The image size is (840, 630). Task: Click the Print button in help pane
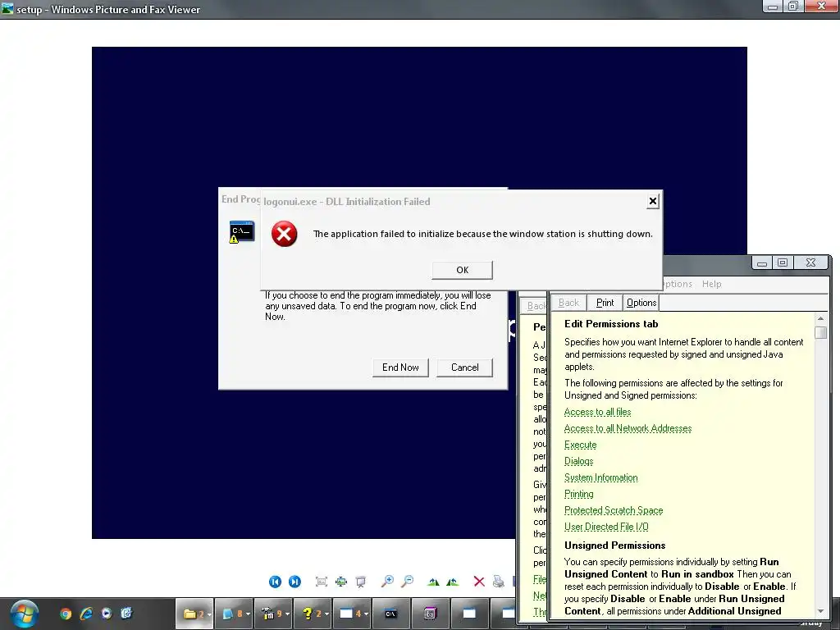click(x=605, y=303)
